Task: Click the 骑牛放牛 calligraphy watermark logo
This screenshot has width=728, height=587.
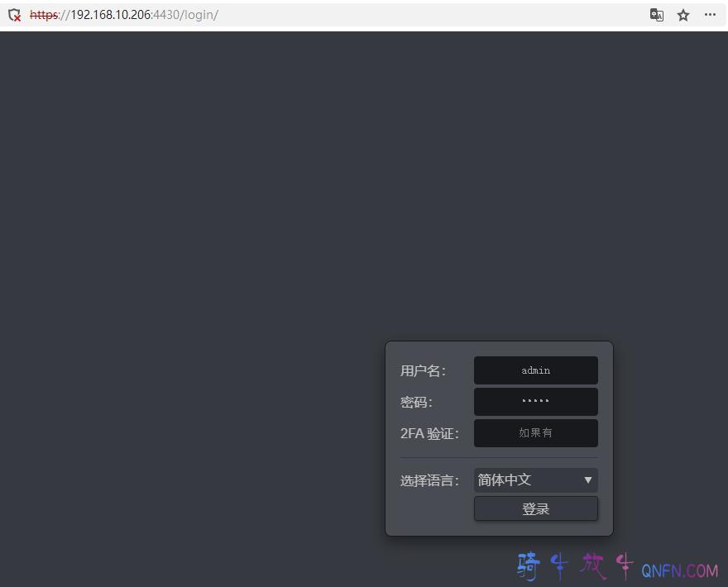Action: point(574,566)
